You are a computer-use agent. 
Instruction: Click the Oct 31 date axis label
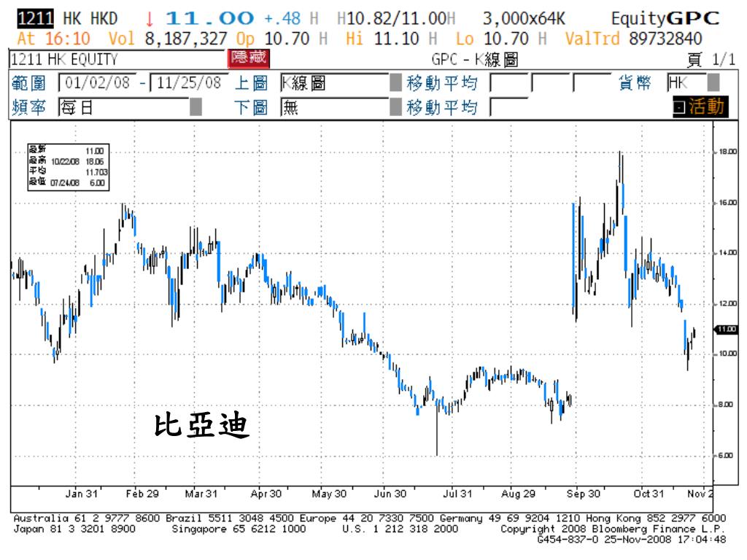[x=649, y=494]
